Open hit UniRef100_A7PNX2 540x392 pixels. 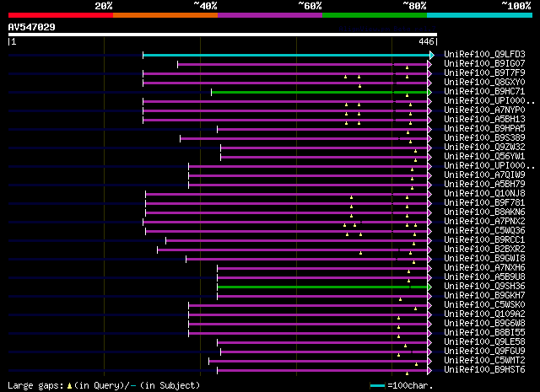tap(484, 222)
